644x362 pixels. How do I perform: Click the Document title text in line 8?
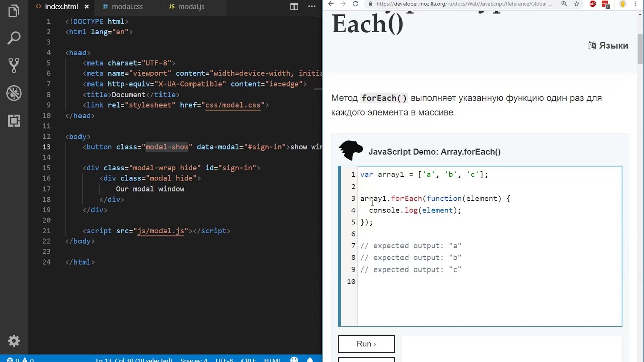coord(129,95)
